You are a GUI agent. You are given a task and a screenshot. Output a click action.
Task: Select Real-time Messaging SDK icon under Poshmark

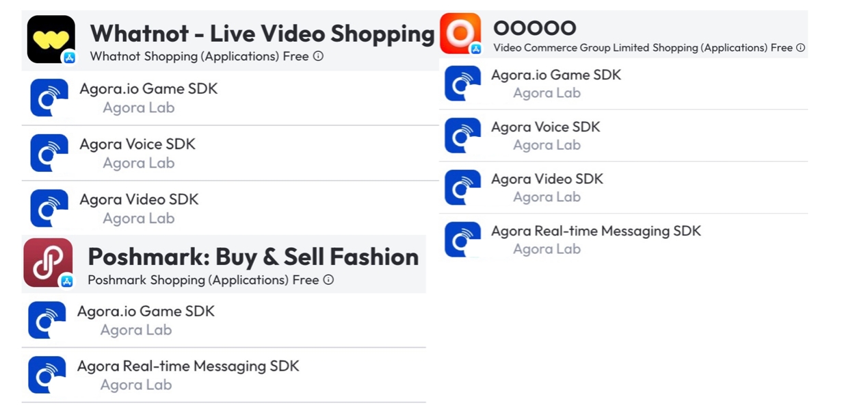coord(47,375)
